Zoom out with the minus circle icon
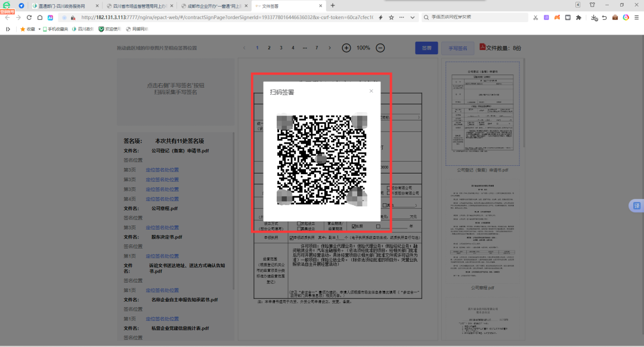This screenshot has width=644, height=347. (x=380, y=48)
